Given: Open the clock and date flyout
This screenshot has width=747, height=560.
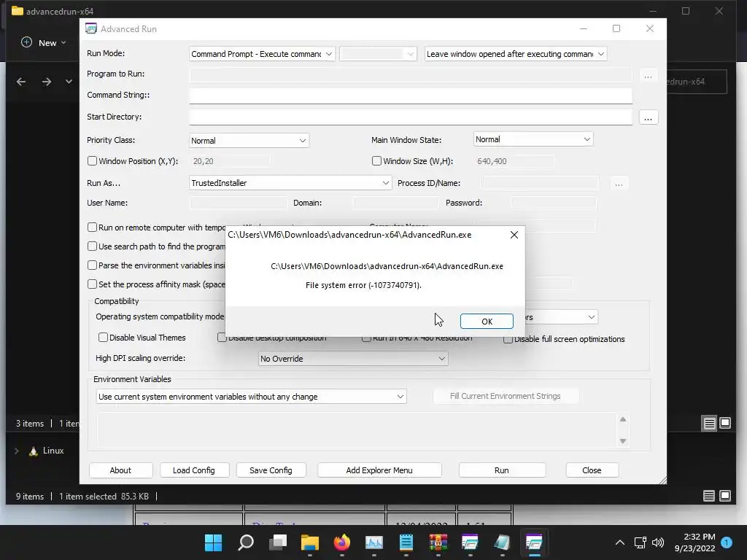Looking at the screenshot, I should [694, 542].
